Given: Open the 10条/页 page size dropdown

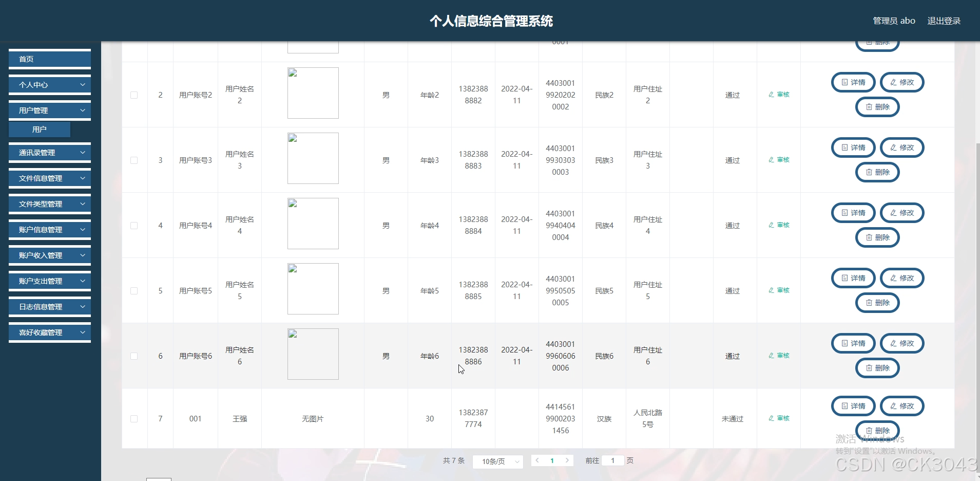Looking at the screenshot, I should (x=497, y=461).
